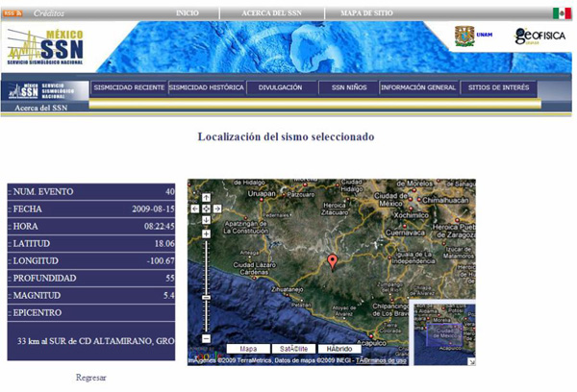
Task: Open Términos de uso link
Action: click(381, 360)
